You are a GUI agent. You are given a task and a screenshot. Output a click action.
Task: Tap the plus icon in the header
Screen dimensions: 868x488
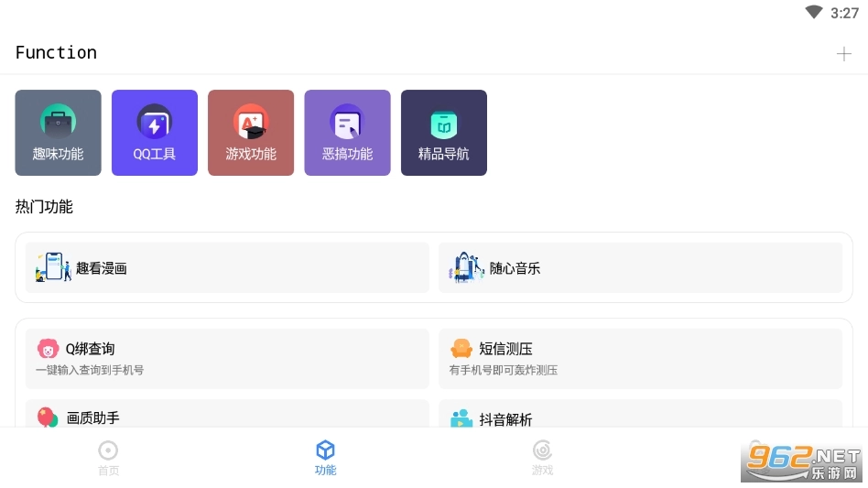843,54
